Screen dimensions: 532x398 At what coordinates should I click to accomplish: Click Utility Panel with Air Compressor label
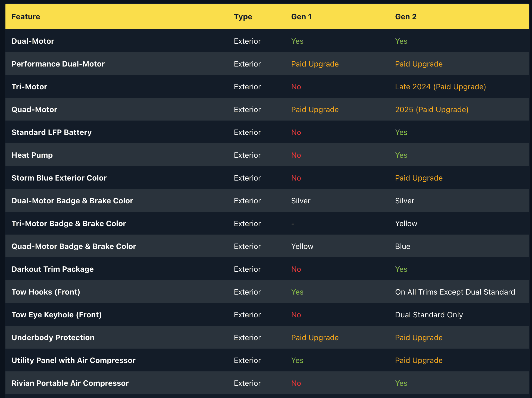[73, 360]
